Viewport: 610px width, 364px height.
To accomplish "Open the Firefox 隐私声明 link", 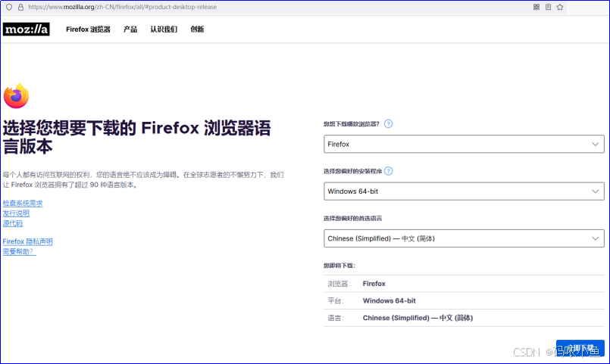I will tap(27, 241).
